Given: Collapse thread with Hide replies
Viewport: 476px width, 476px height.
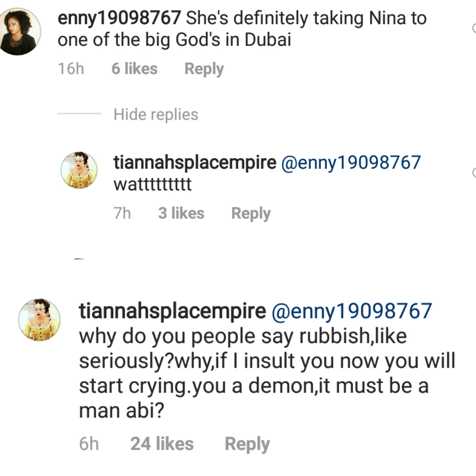Looking at the screenshot, I should click(x=156, y=114).
